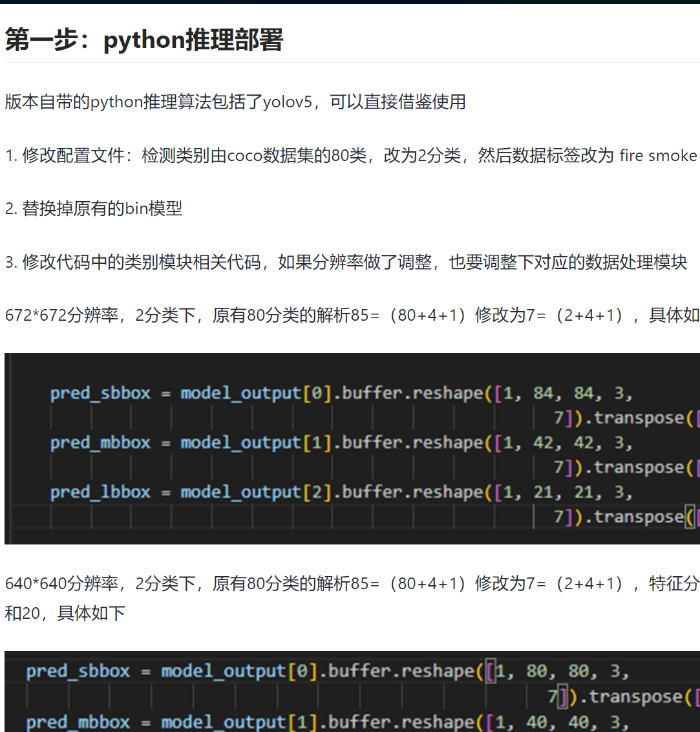Click pred_sbbox in the 80x80 code block
This screenshot has width=700, height=732.
coord(78,671)
